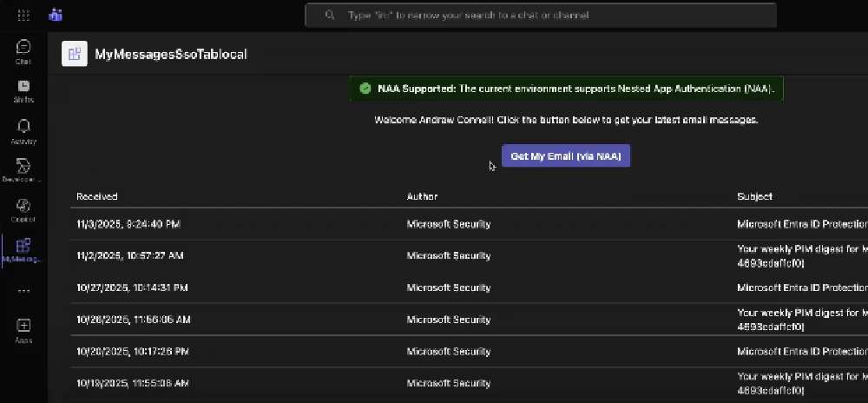Click the search magnifier icon
The height and width of the screenshot is (403, 868).
(330, 15)
